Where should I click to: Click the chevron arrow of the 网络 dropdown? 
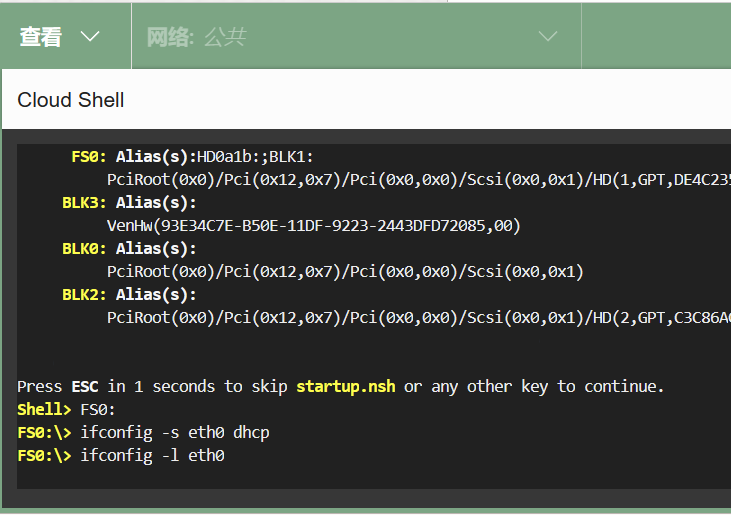coord(547,37)
